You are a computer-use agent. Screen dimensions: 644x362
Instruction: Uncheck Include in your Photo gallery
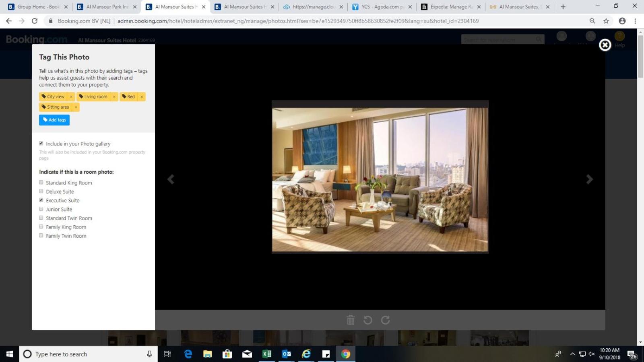[41, 144]
